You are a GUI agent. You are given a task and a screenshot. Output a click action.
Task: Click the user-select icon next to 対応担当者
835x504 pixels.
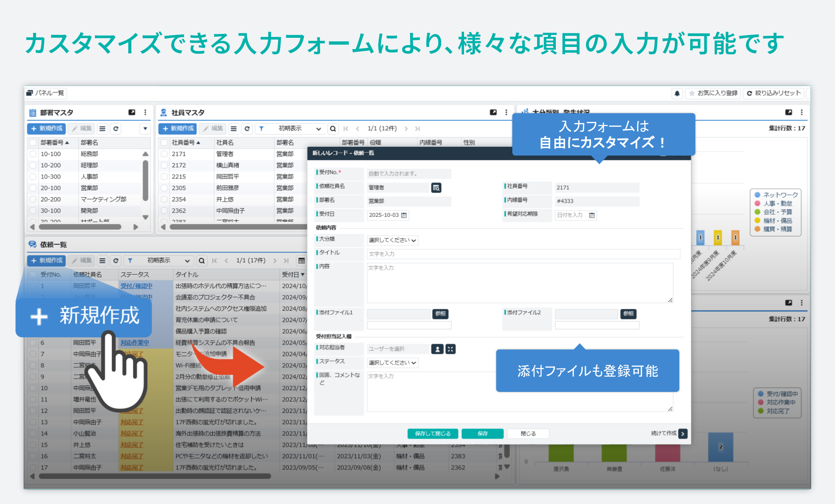coord(437,348)
